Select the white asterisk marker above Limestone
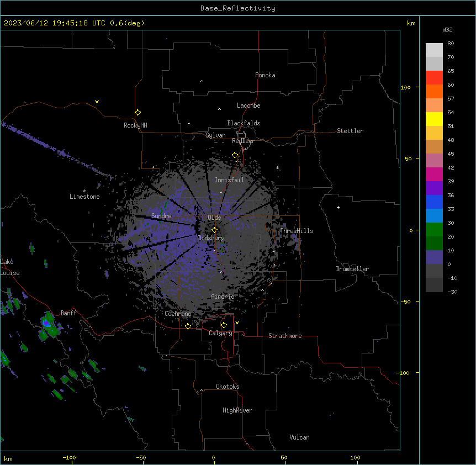 tap(84, 191)
